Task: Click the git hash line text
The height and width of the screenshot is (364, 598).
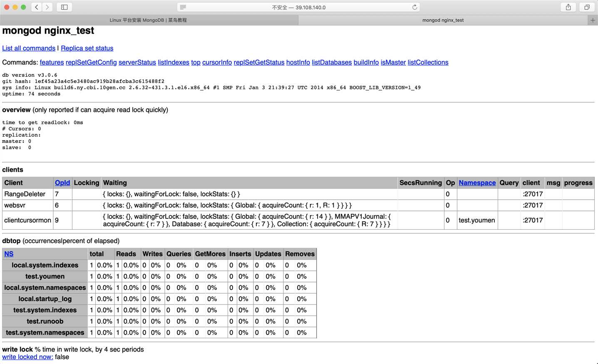Action: (x=83, y=81)
